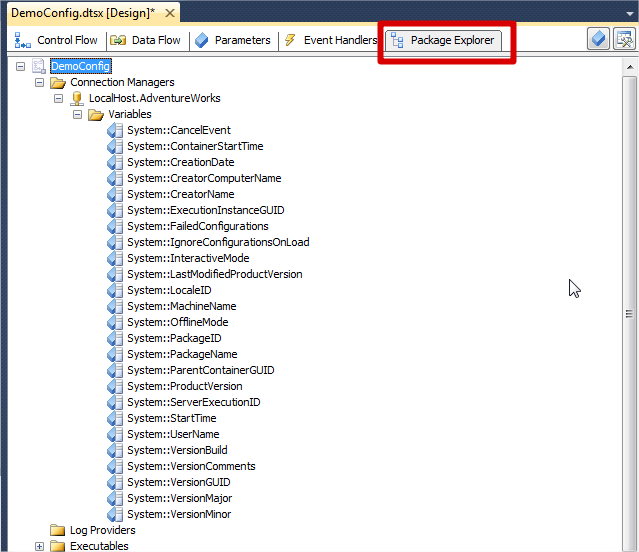Collapse the LocalHost.AdventureWorks node
The image size is (639, 552).
click(59, 98)
